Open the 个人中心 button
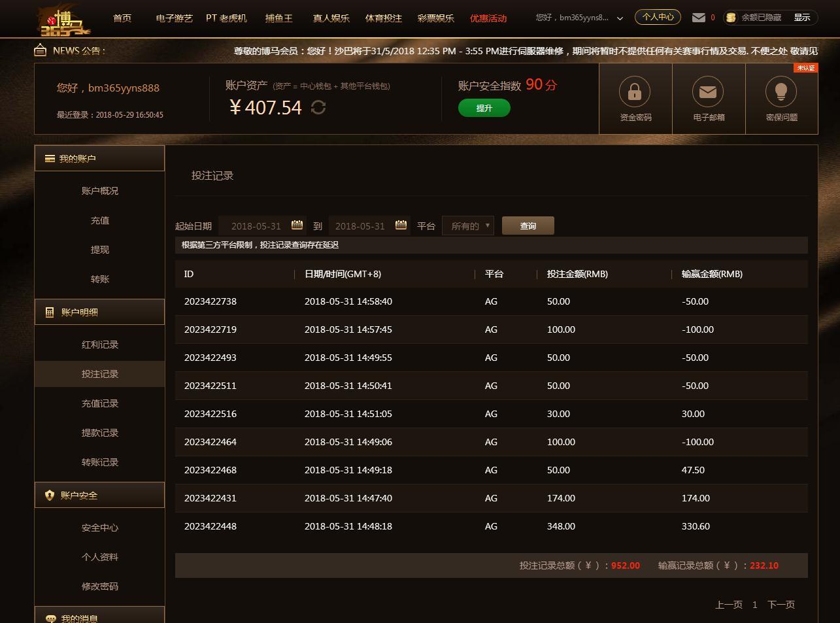This screenshot has height=623, width=840. 658,17
